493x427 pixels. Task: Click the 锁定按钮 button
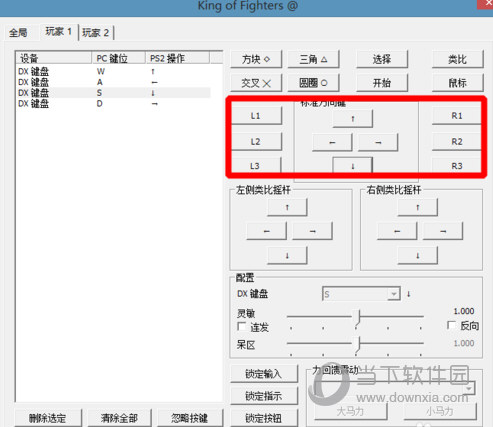[264, 418]
